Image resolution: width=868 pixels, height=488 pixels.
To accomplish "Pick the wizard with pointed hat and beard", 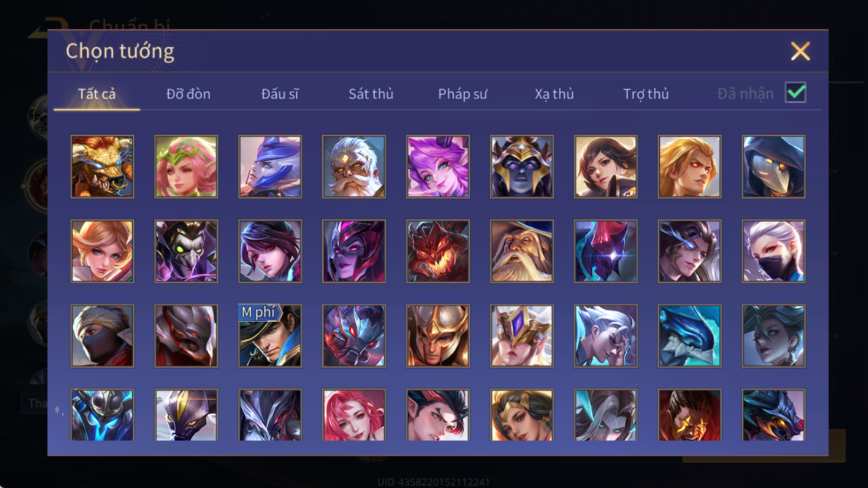I will [522, 251].
